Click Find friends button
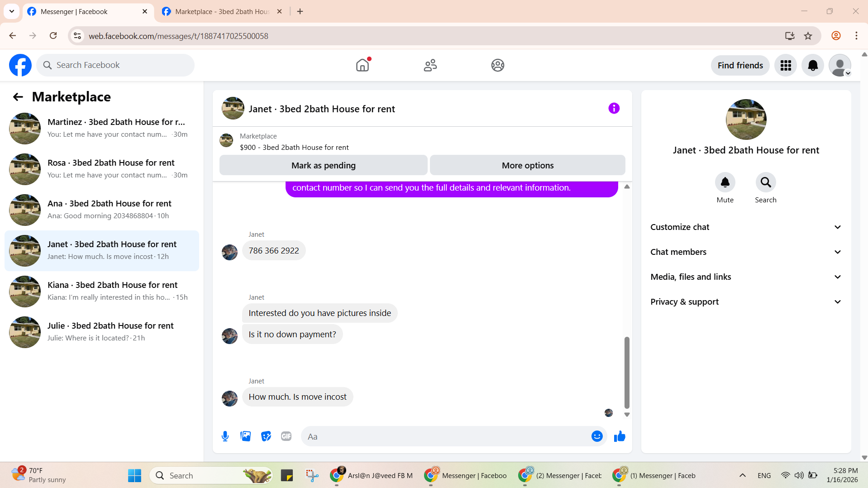The image size is (868, 488). coord(740,66)
